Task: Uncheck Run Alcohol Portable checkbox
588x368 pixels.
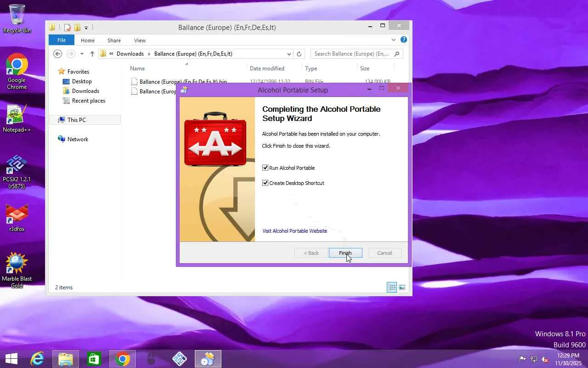Action: pyautogui.click(x=265, y=168)
